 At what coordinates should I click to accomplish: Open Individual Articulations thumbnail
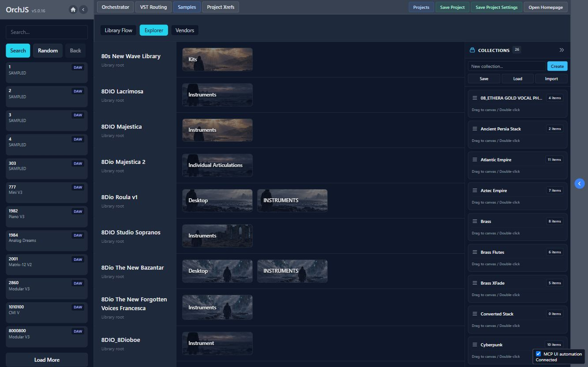(x=217, y=165)
